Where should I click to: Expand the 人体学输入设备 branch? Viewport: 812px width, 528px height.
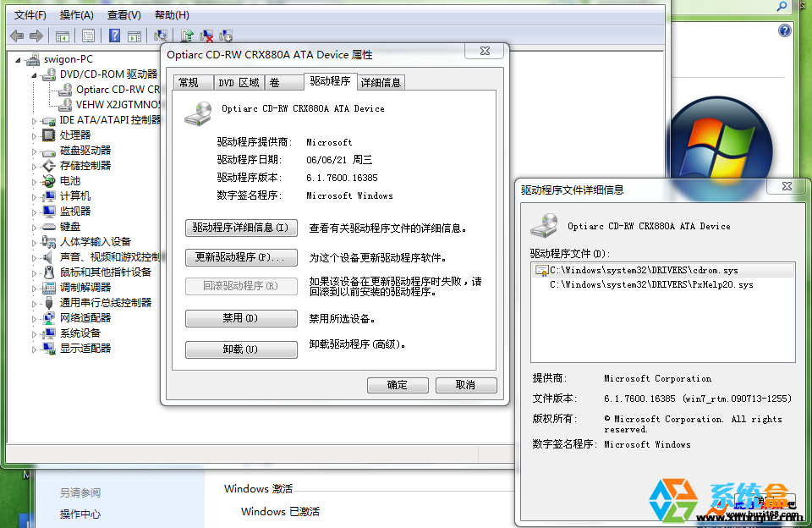click(x=34, y=243)
